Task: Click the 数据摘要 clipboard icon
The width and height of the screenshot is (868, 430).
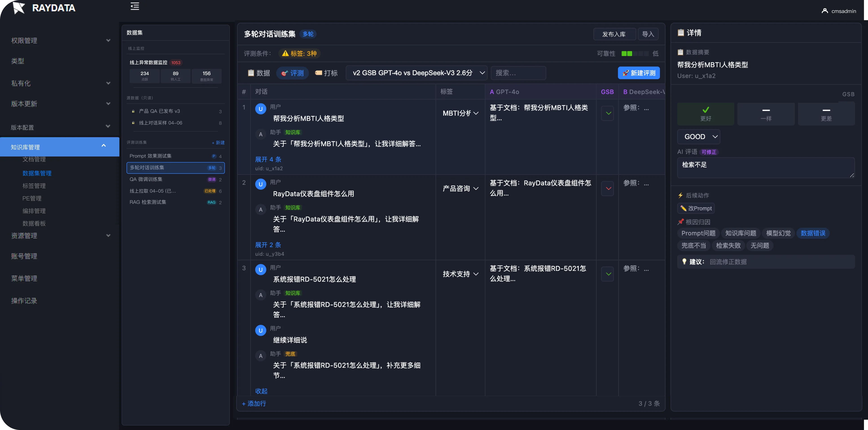Action: [x=680, y=52]
